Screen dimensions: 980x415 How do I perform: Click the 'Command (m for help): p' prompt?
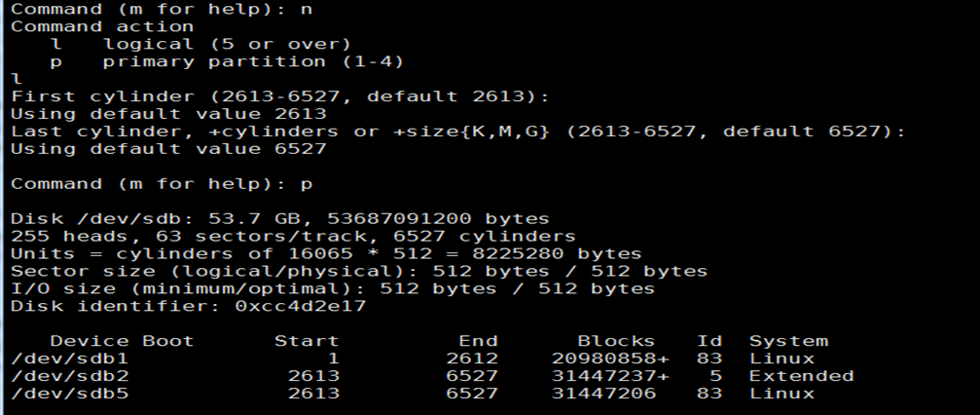click(162, 184)
